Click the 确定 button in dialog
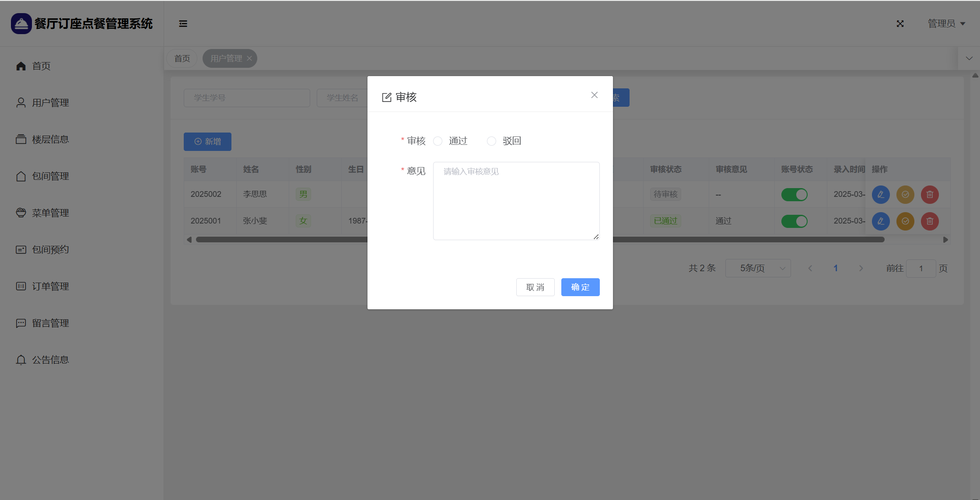 [x=580, y=287]
